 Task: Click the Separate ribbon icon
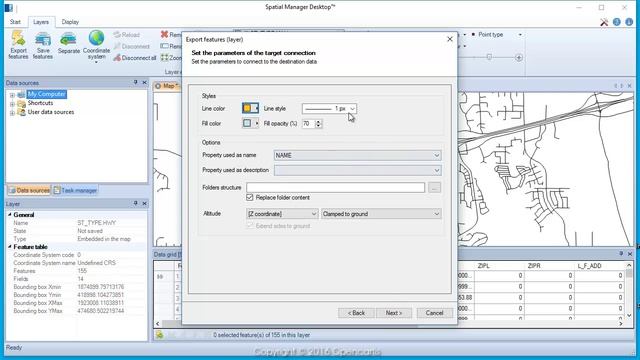click(x=69, y=43)
